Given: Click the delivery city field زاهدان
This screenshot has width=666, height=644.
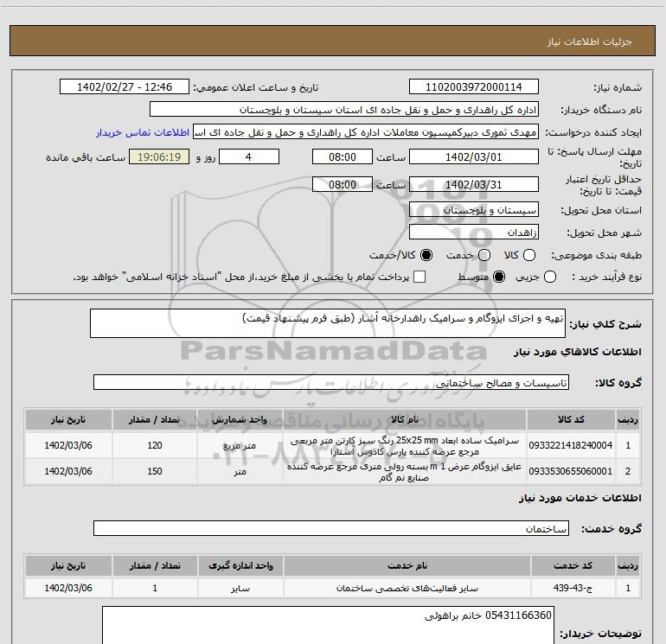Looking at the screenshot, I should coord(474,232).
